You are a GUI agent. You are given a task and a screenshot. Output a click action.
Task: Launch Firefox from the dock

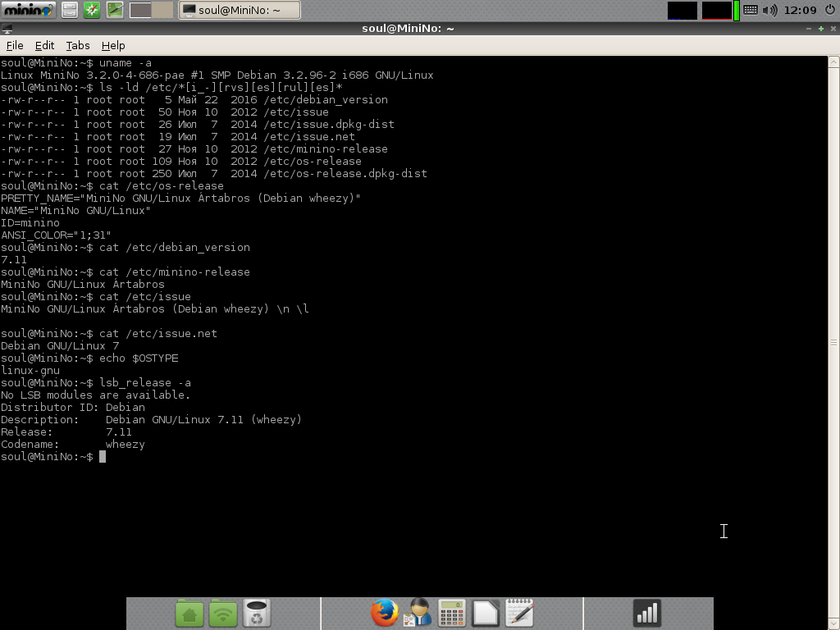384,613
